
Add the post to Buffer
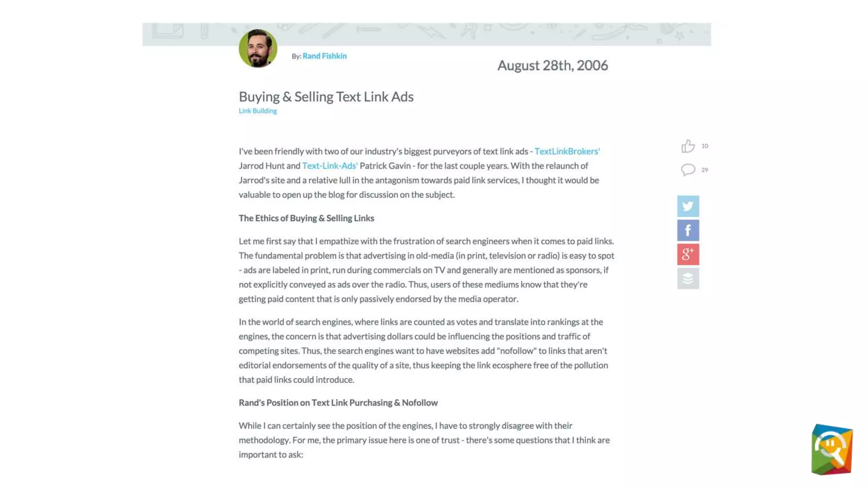click(x=687, y=278)
